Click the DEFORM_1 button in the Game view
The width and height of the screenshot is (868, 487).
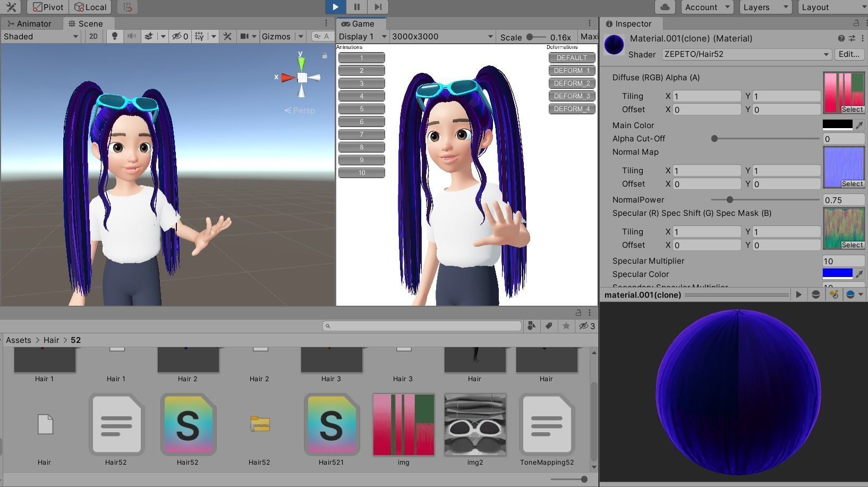click(x=572, y=70)
